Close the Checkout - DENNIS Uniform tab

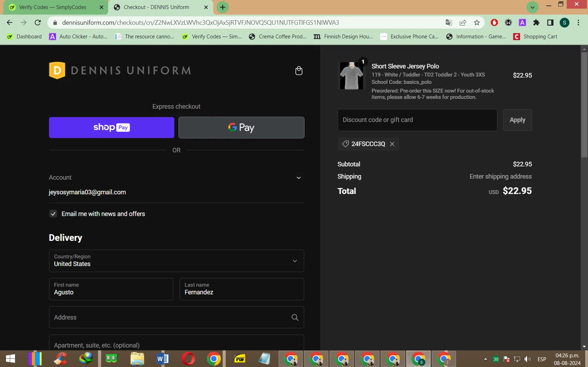pos(206,7)
